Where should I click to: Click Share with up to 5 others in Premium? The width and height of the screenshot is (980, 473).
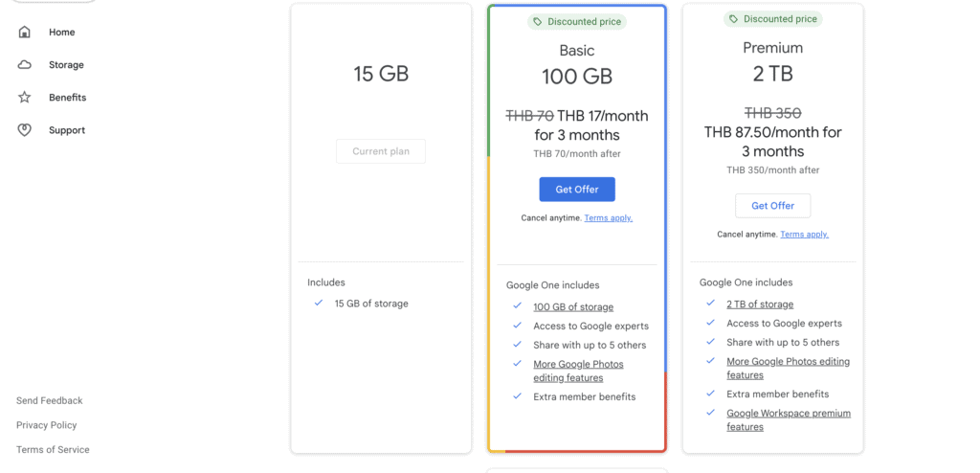pos(783,342)
